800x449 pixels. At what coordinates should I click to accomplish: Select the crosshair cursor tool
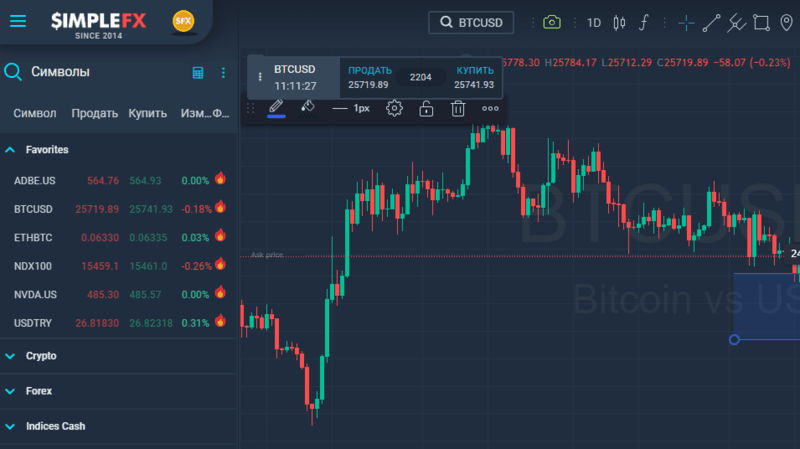[x=686, y=22]
